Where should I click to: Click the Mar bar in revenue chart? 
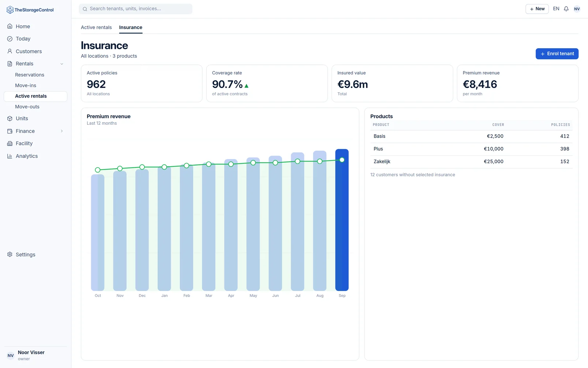(209, 226)
